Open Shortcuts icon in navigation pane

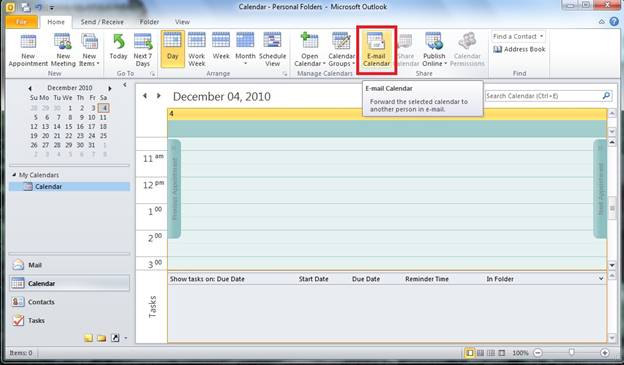coord(115,338)
